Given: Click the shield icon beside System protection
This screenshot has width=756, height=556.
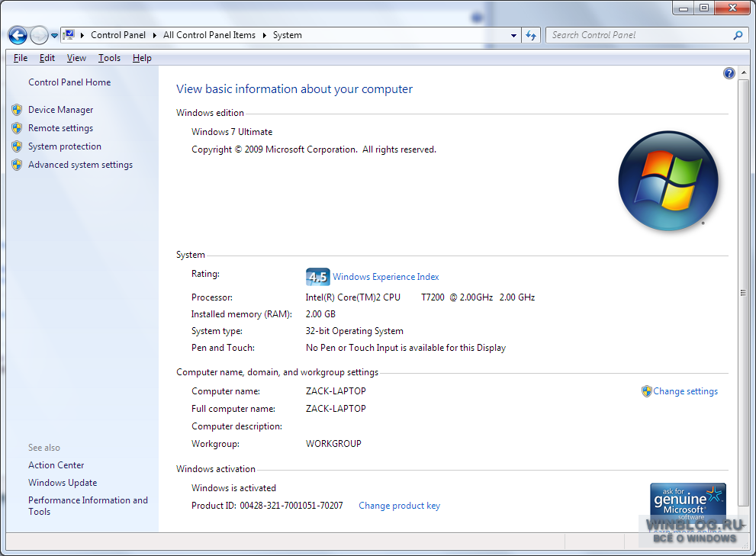Looking at the screenshot, I should 17,146.
